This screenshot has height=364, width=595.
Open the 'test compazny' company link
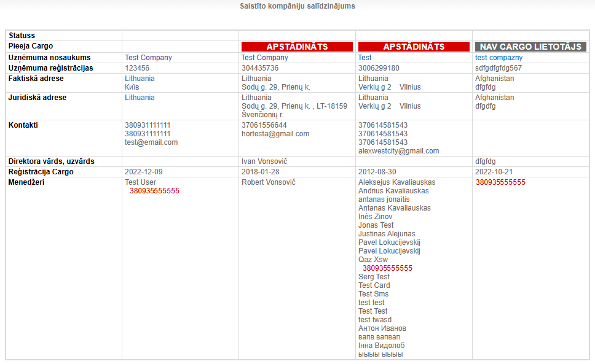point(498,58)
